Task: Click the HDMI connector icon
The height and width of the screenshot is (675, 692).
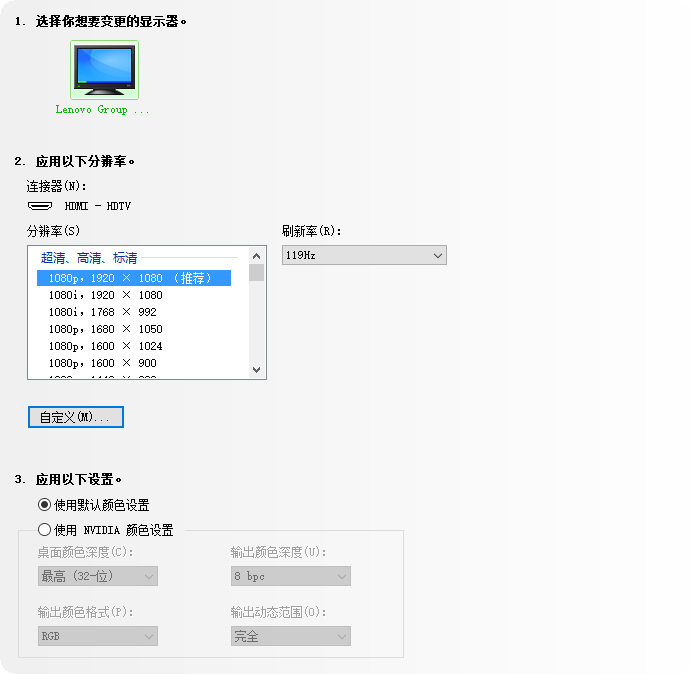Action: 40,206
